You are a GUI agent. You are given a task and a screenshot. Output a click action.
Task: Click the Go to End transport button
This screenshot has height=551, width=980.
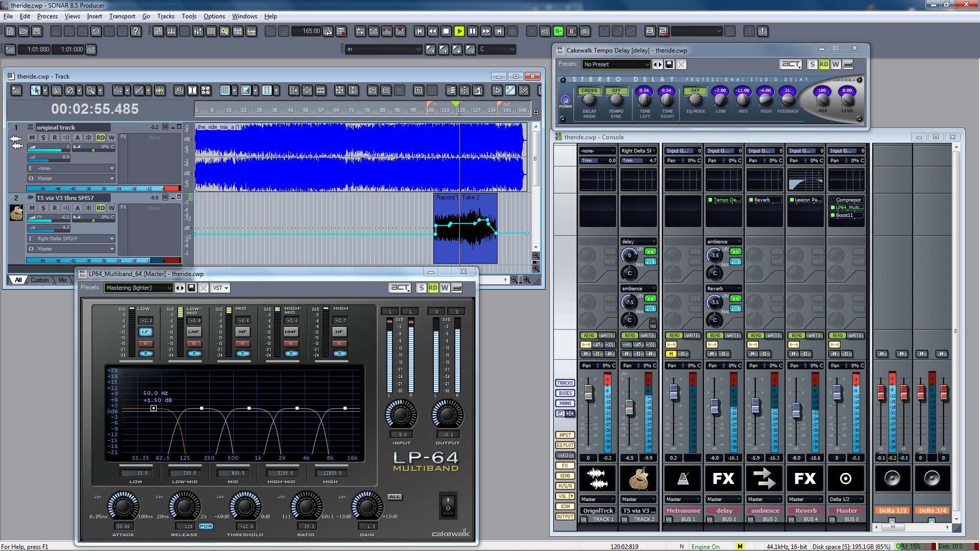coord(499,32)
